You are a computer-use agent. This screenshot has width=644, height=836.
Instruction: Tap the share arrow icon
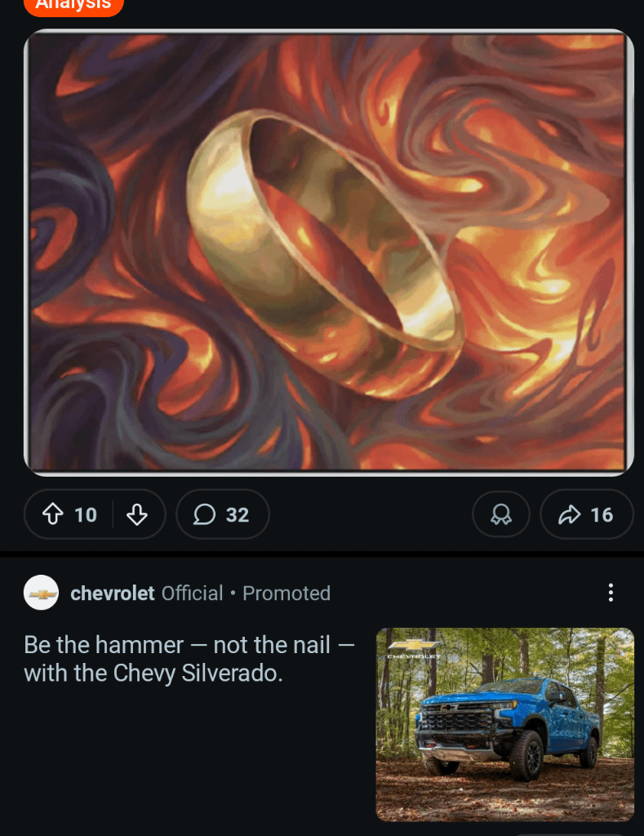tap(568, 514)
